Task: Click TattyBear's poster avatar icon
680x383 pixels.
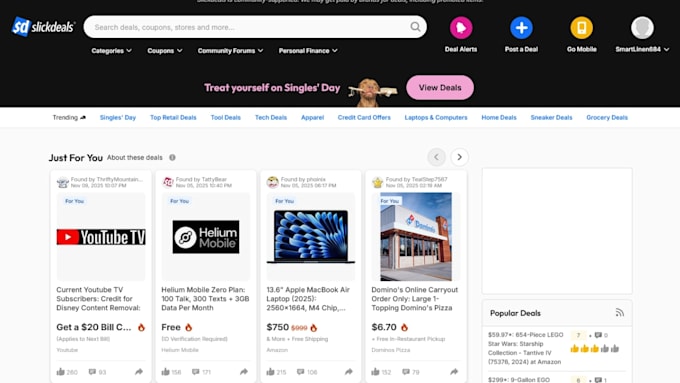Action: coord(168,182)
